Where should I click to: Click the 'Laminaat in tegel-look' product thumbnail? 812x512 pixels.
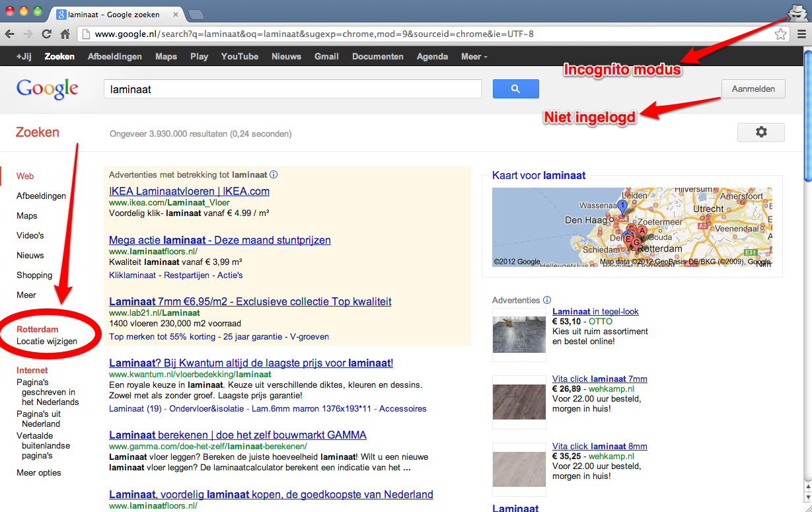[x=519, y=334]
